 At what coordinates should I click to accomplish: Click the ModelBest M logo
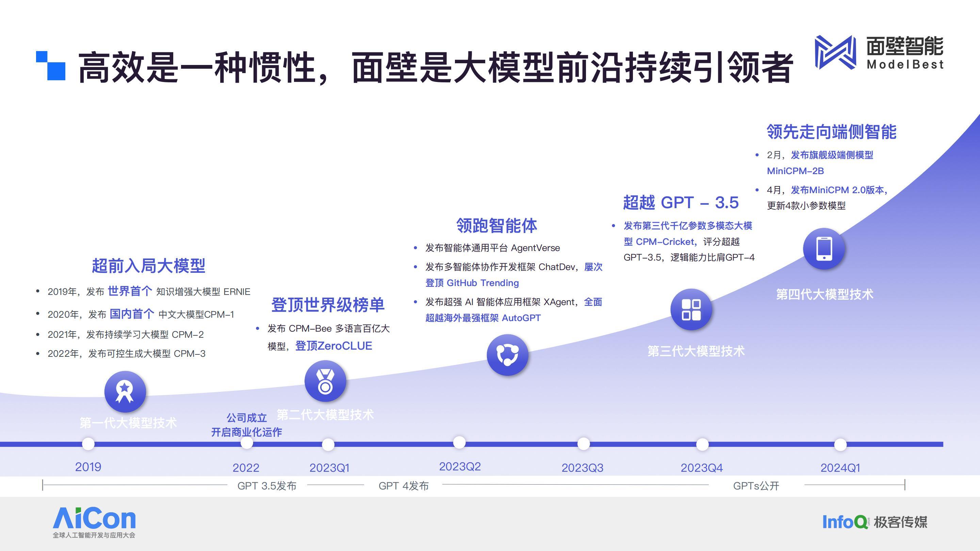tap(835, 52)
